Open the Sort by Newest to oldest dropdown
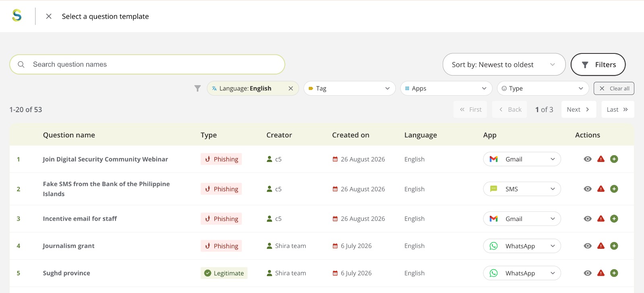 click(504, 64)
